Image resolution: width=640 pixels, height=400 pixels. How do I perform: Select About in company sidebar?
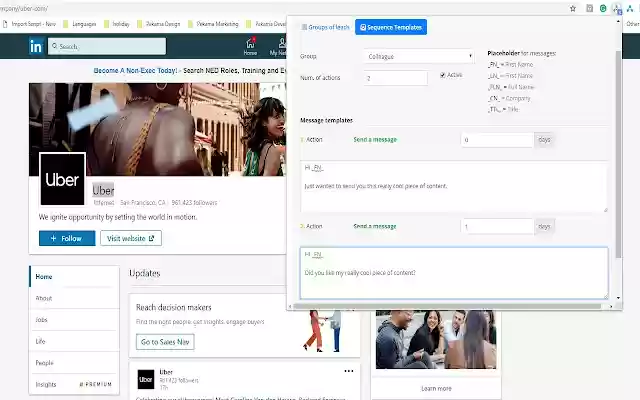tap(74, 298)
